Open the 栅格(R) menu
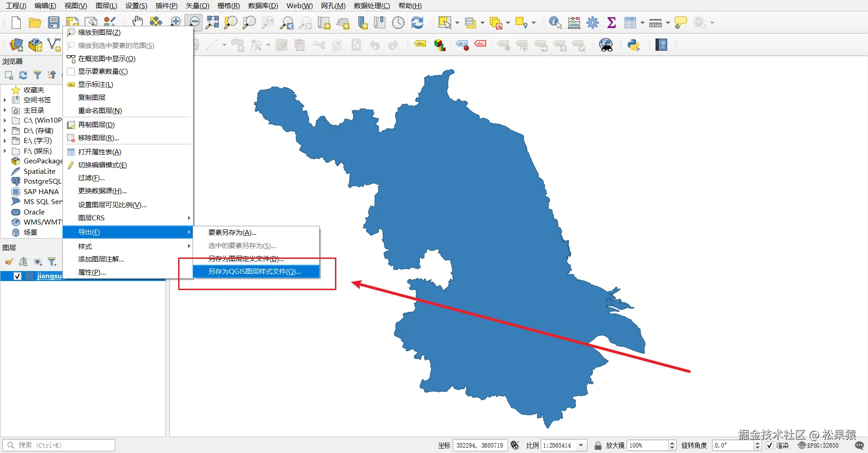Screen dimensions: 868x453 229,6
